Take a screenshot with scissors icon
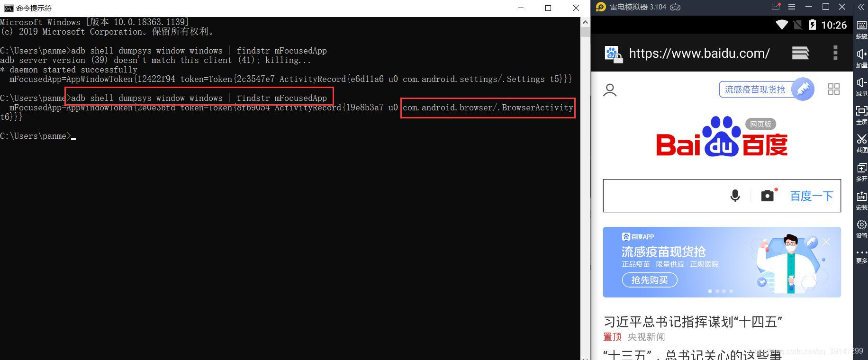868x360 pixels. click(x=861, y=143)
